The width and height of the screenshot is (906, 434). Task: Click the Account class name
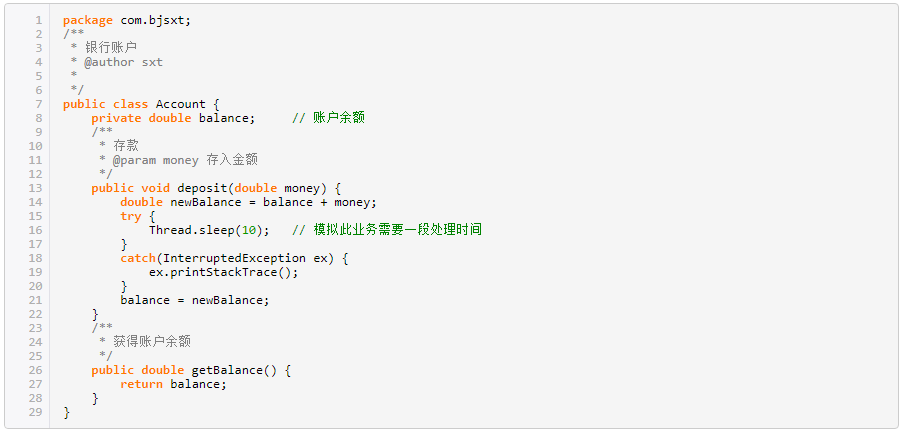181,104
